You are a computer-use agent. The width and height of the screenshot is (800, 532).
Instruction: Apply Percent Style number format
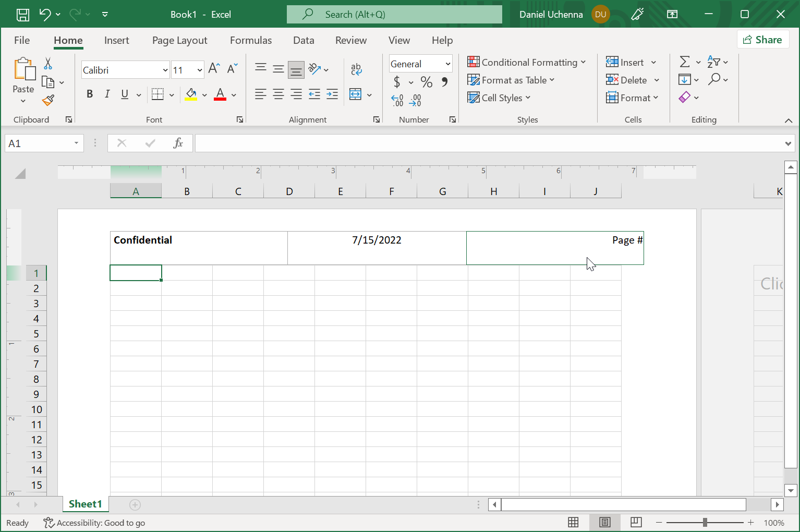pos(426,82)
